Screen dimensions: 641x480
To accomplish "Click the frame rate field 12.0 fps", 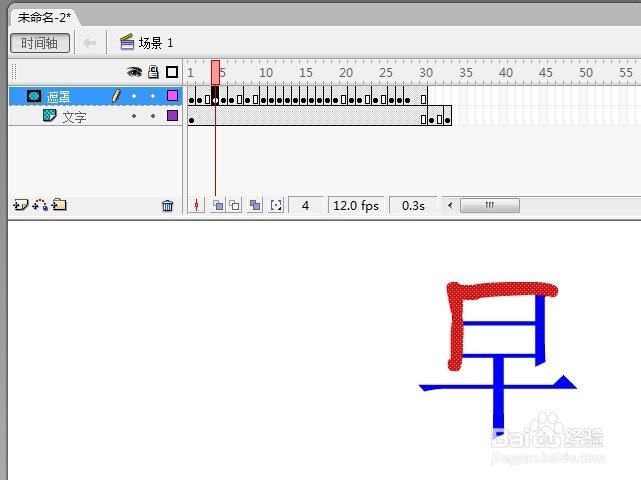I will [356, 205].
